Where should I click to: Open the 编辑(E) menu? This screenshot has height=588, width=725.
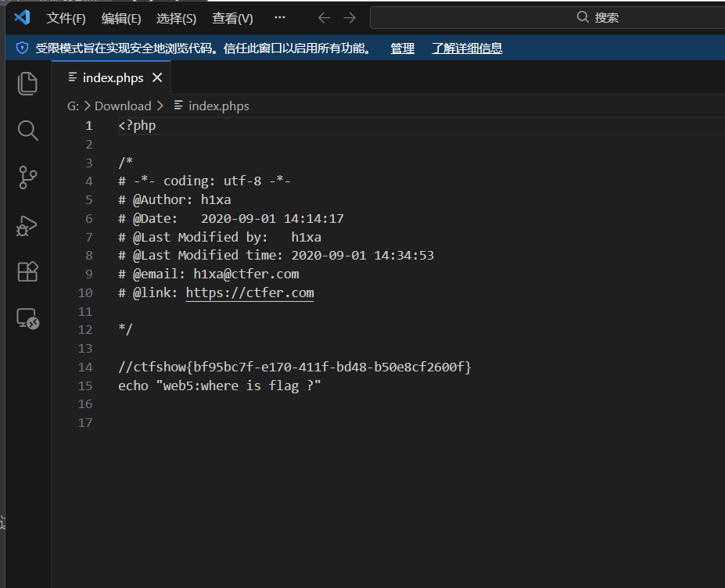121,18
